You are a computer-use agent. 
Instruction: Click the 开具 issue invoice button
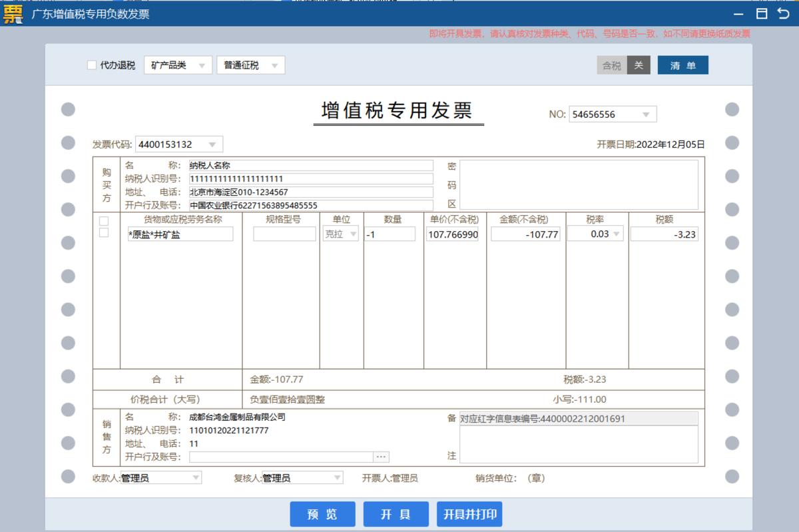point(396,513)
